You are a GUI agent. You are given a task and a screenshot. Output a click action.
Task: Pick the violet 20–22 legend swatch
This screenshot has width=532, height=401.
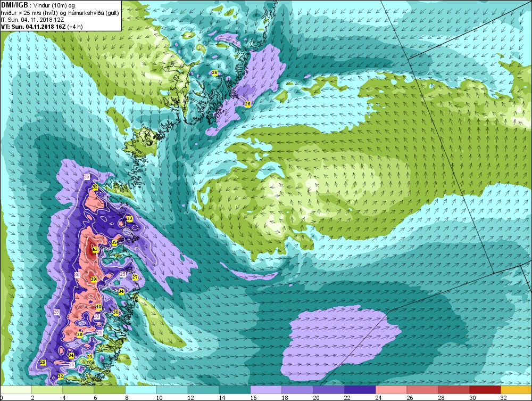(328, 389)
